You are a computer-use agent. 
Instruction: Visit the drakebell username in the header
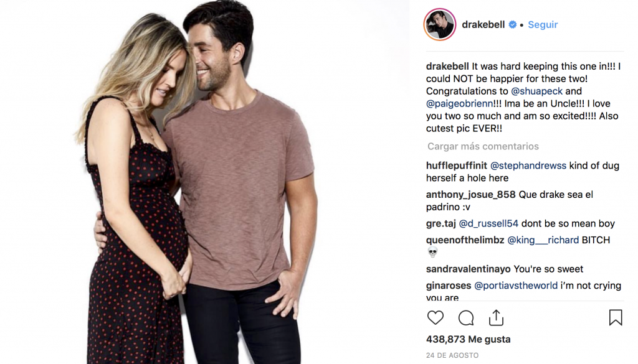[483, 25]
